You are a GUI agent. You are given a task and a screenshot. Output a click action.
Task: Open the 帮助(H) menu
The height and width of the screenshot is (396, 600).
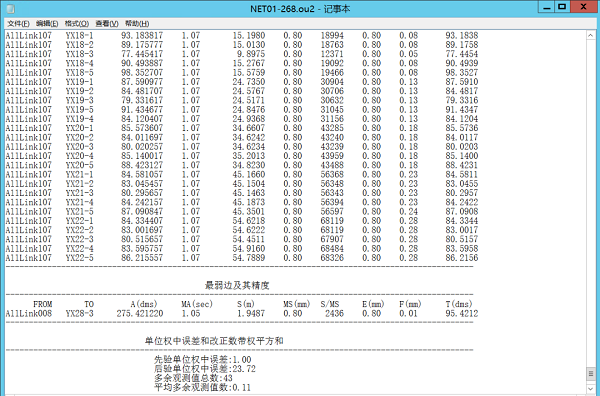137,24
